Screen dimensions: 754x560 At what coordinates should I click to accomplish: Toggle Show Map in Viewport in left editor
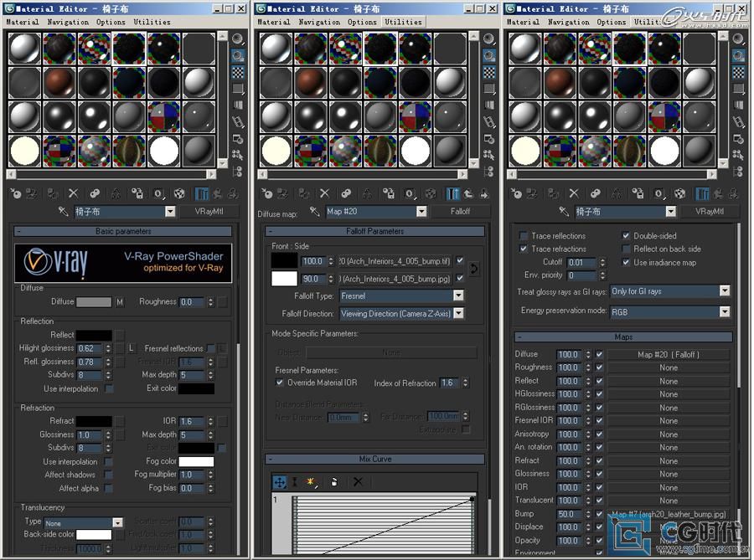click(179, 193)
